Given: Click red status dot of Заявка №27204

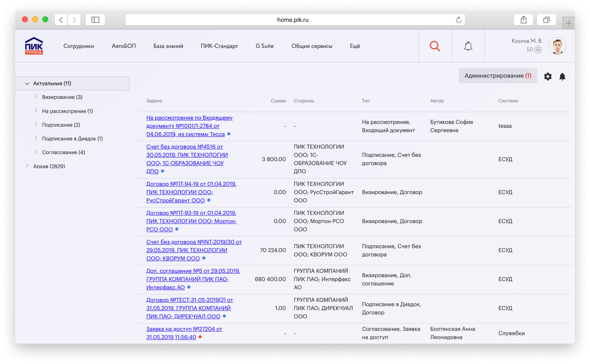Looking at the screenshot, I should (x=200, y=337).
